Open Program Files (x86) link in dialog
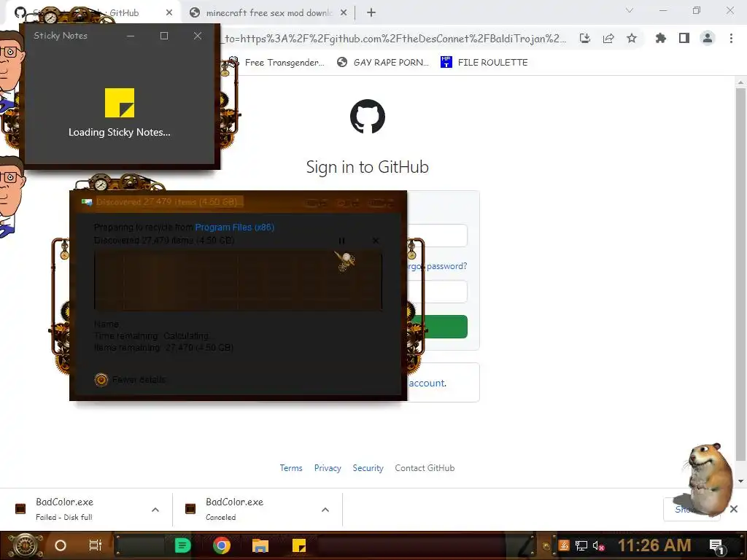 234,227
